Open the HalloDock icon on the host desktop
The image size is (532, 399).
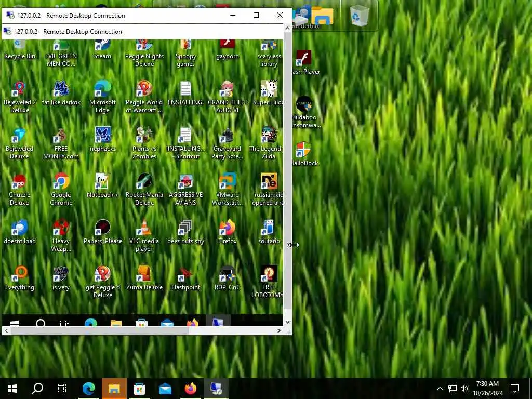pyautogui.click(x=305, y=154)
